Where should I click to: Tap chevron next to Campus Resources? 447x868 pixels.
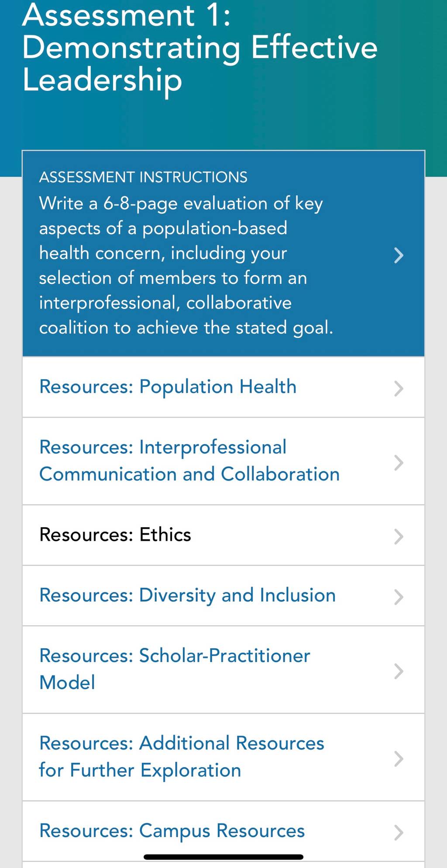[399, 833]
